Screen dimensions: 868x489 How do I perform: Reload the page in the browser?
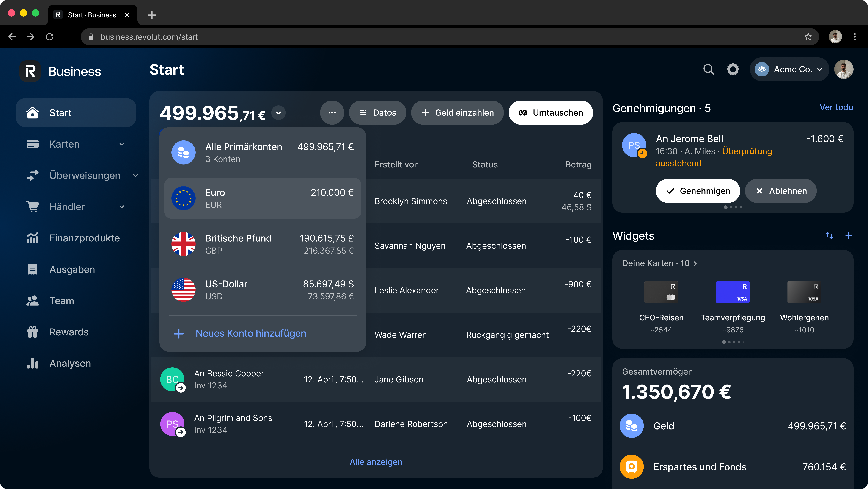[50, 37]
